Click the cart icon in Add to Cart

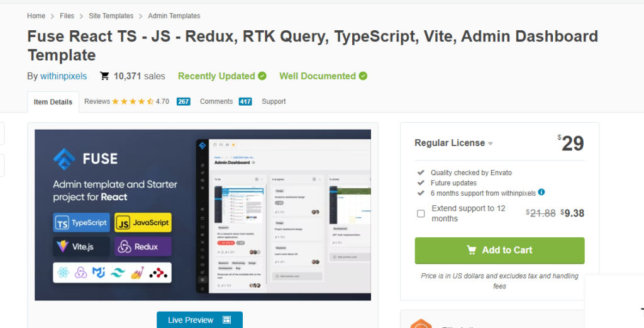pyautogui.click(x=472, y=250)
